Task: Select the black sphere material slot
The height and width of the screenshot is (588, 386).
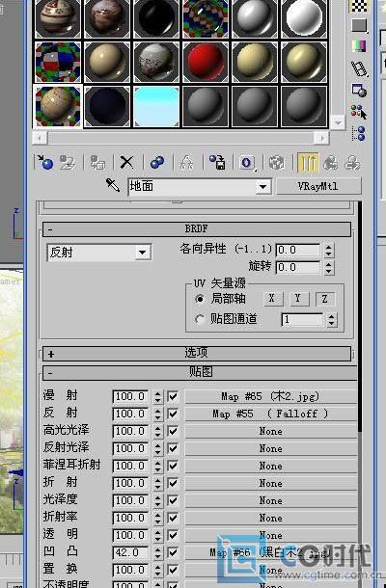Action: pos(156,18)
